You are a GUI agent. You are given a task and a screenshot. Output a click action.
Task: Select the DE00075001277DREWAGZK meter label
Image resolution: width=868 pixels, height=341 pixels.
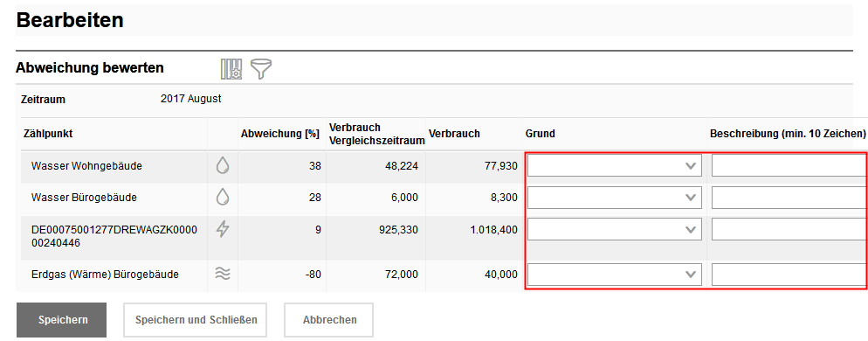114,236
